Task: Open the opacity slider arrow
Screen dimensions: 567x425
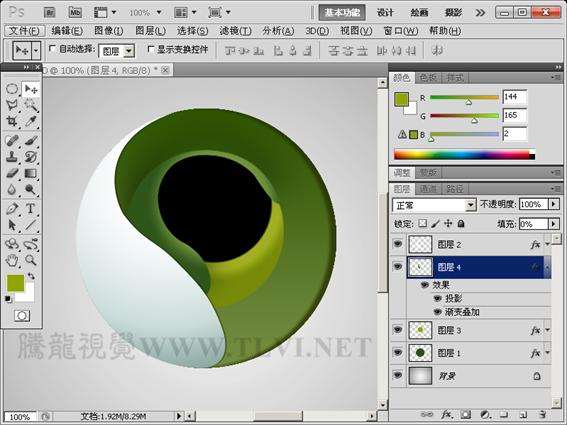Action: click(554, 204)
